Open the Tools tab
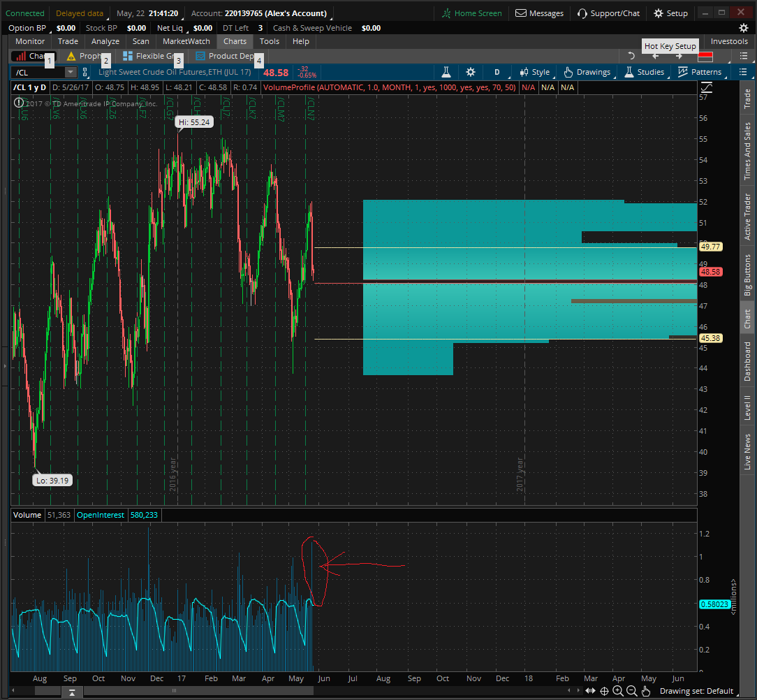Screen dimensions: 757x700 point(270,41)
